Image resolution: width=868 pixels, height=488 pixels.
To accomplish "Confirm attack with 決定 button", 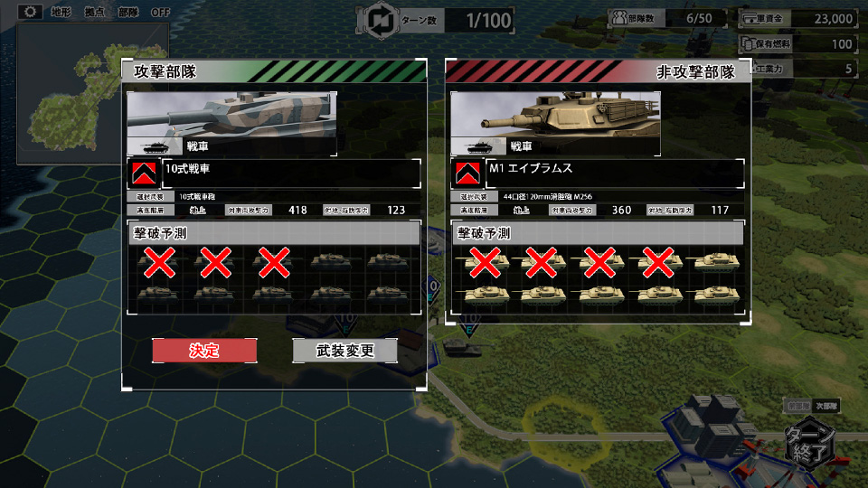I will [x=204, y=351].
